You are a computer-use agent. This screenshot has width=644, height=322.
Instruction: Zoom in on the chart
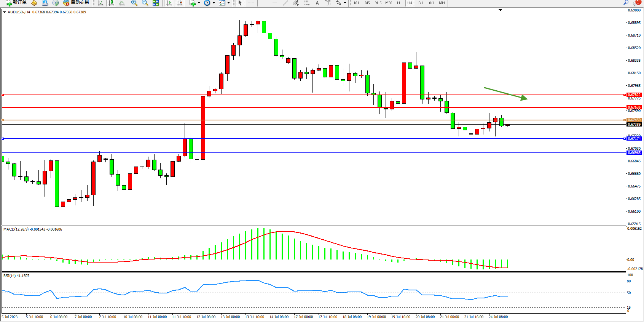click(134, 3)
